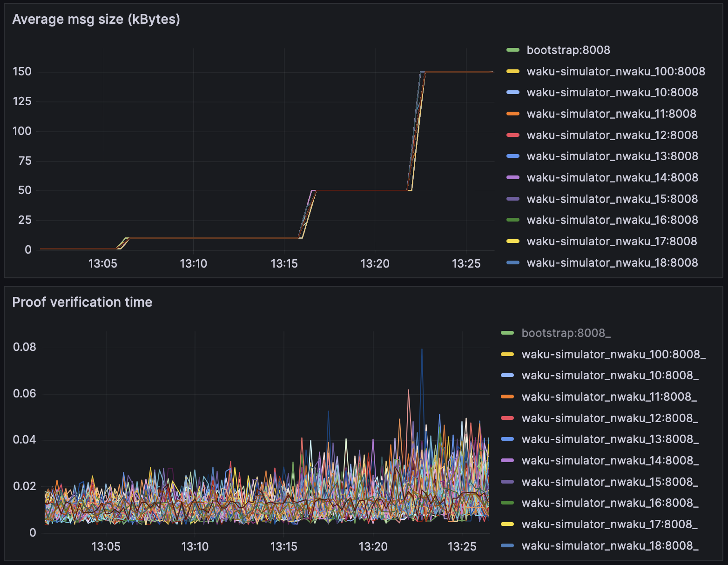Click the bootstrap:8008 legend color swatch

click(x=513, y=50)
